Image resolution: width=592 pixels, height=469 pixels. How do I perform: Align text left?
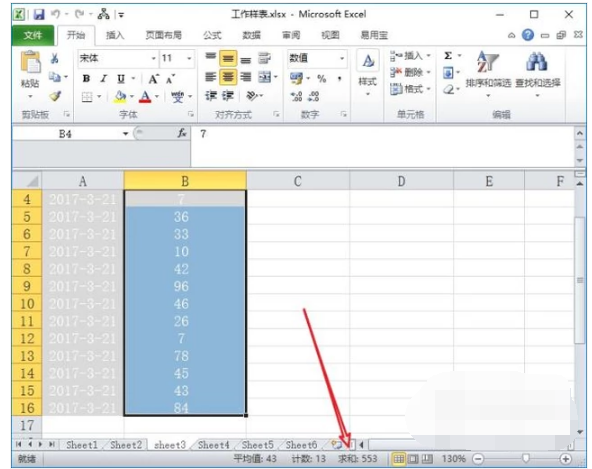[210, 77]
